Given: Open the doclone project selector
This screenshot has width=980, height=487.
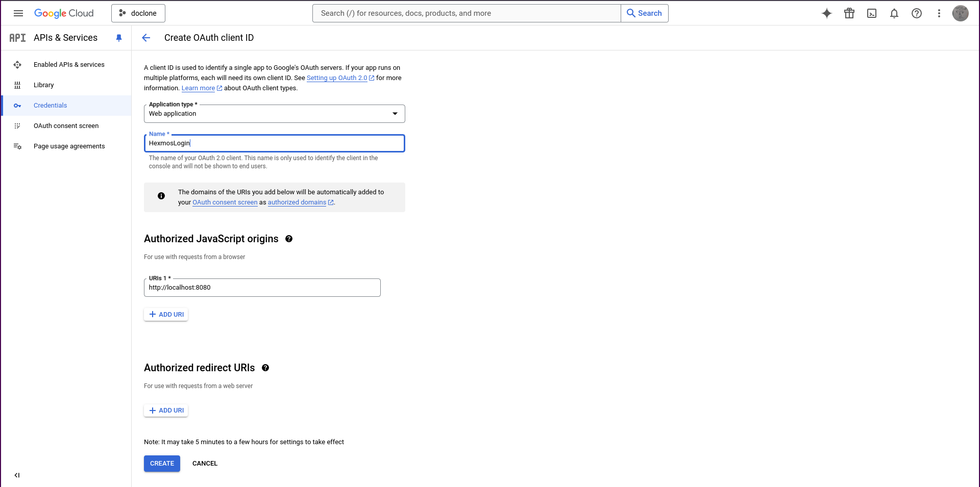Looking at the screenshot, I should point(138,13).
